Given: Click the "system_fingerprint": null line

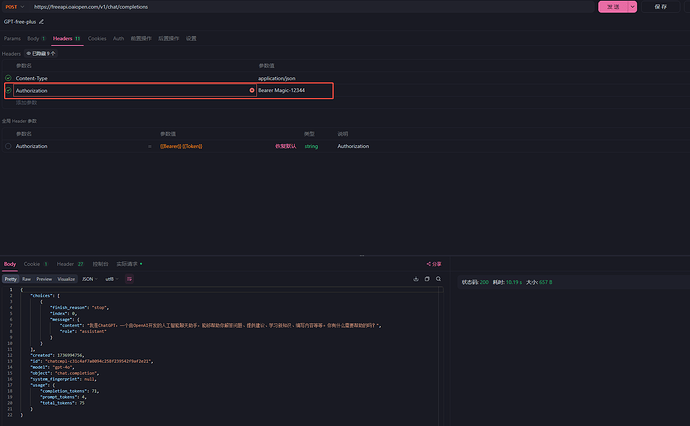Looking at the screenshot, I should tap(63, 379).
